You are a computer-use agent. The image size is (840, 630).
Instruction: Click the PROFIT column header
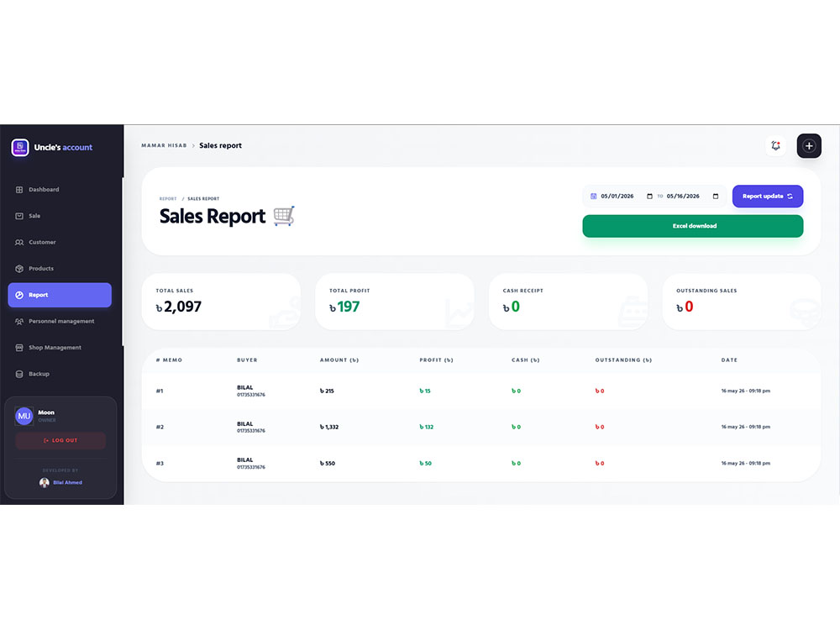coord(436,360)
